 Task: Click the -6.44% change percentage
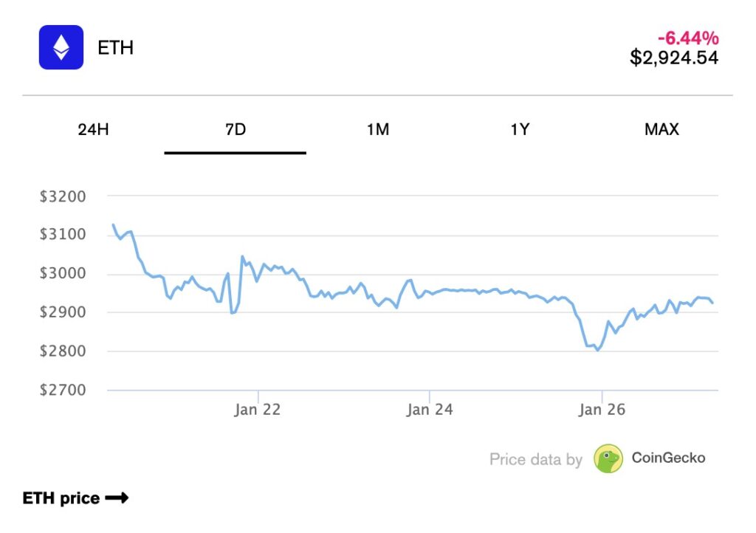pyautogui.click(x=688, y=38)
